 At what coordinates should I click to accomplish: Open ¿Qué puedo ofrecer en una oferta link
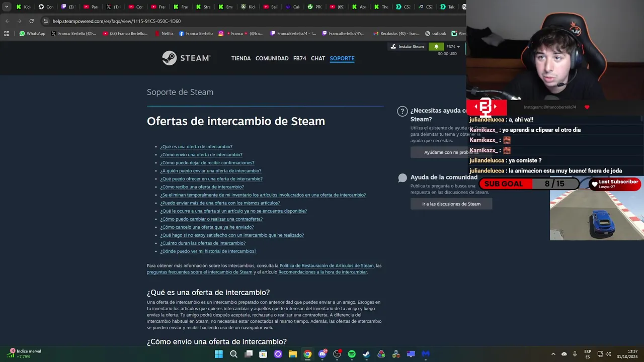211,179
